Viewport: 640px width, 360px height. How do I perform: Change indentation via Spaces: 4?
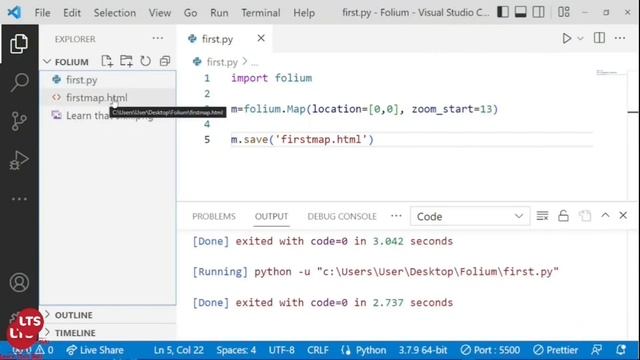click(x=236, y=350)
